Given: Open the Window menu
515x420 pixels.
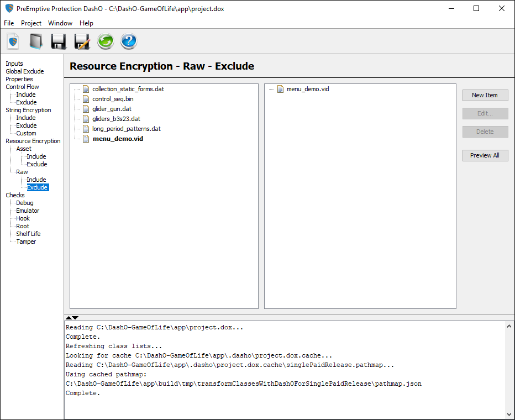Looking at the screenshot, I should [x=60, y=23].
